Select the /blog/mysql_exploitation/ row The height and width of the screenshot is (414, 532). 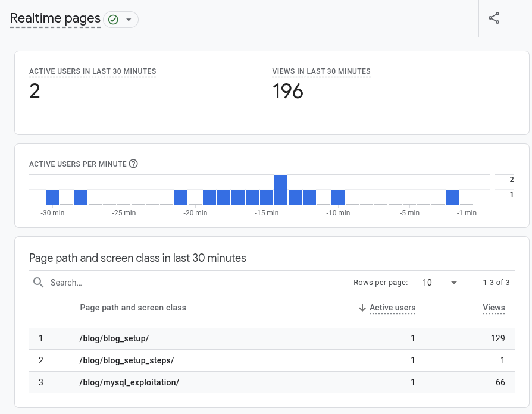pyautogui.click(x=129, y=382)
